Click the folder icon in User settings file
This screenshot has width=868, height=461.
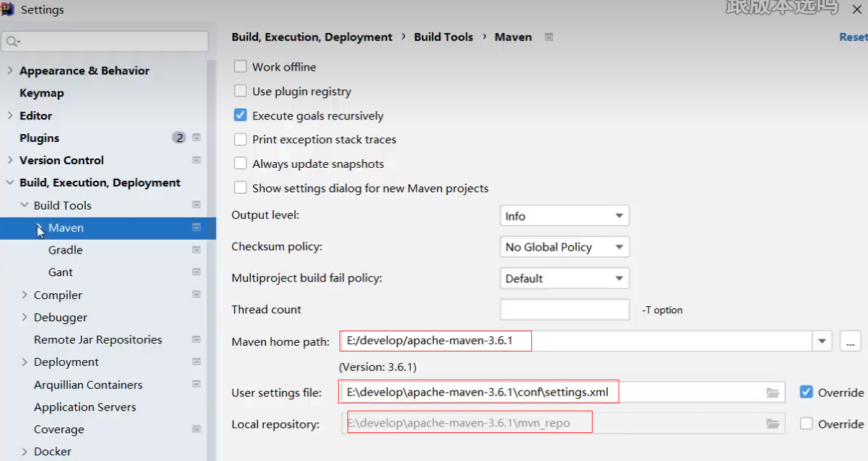pyautogui.click(x=773, y=393)
